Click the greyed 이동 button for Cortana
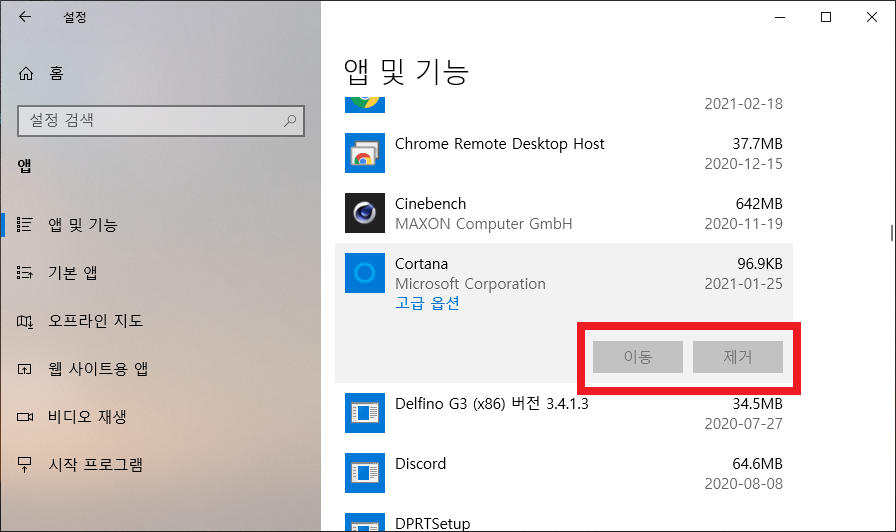The width and height of the screenshot is (896, 532). tap(638, 357)
